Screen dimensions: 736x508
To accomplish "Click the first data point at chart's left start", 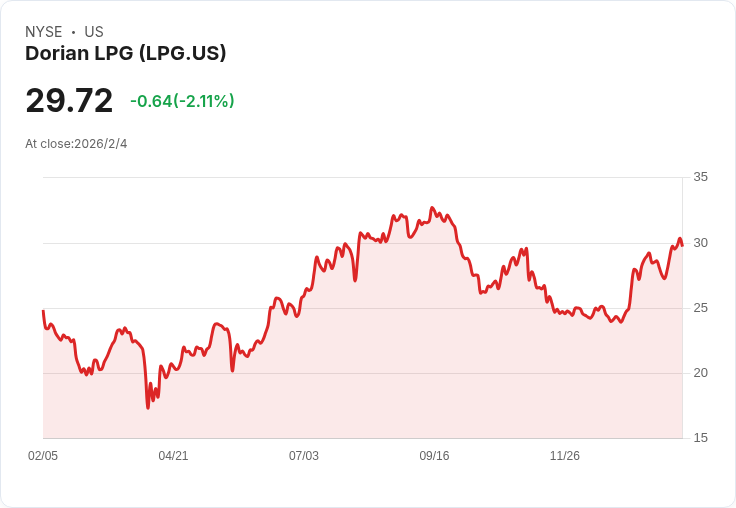I will click(43, 311).
